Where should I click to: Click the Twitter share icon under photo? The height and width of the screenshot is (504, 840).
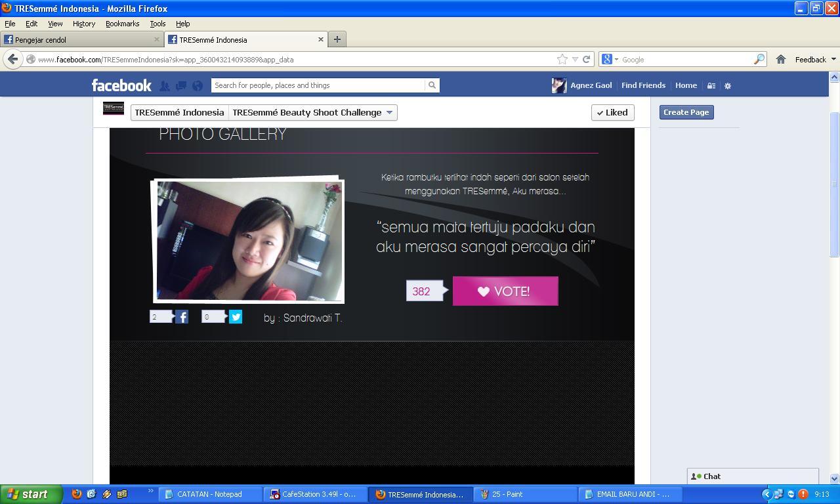(236, 317)
